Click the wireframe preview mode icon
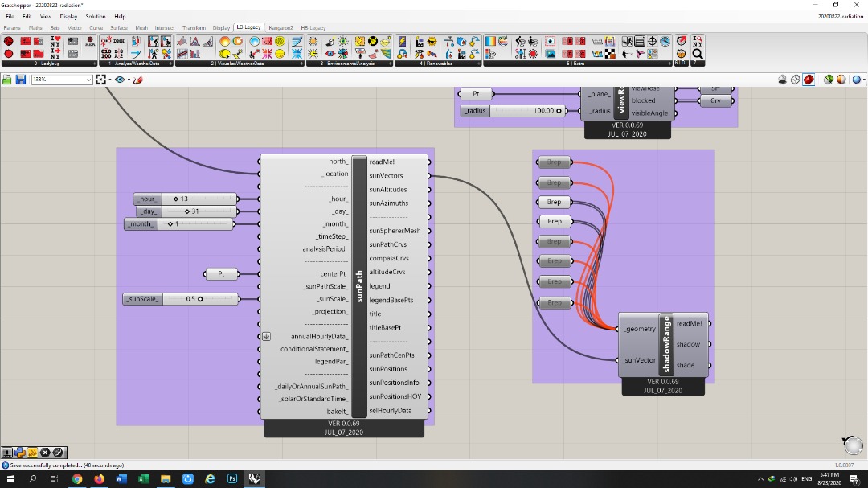This screenshot has height=488, width=868. point(796,80)
